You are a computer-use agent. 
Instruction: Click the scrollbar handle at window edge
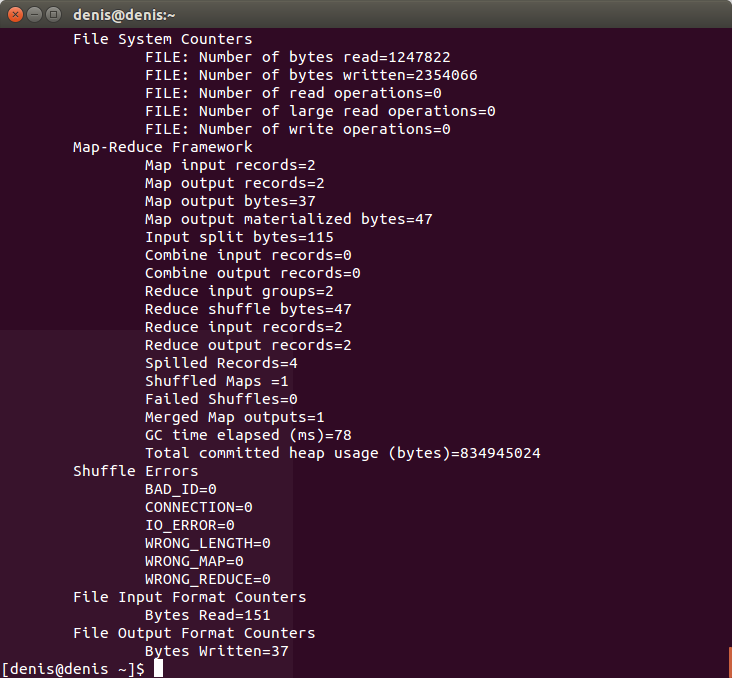[x=730, y=662]
